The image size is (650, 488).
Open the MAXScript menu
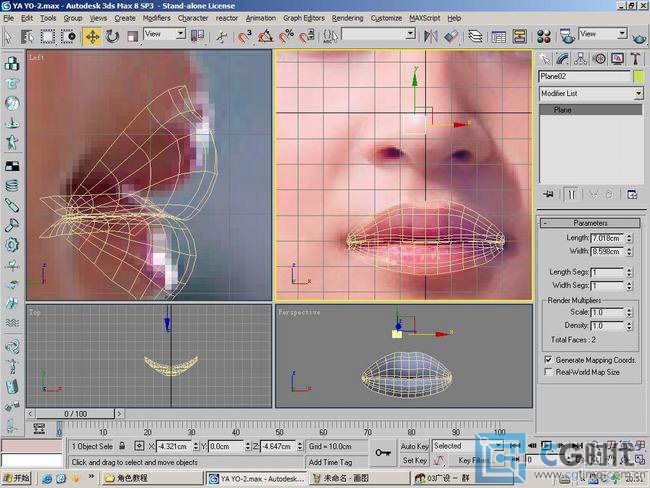425,18
